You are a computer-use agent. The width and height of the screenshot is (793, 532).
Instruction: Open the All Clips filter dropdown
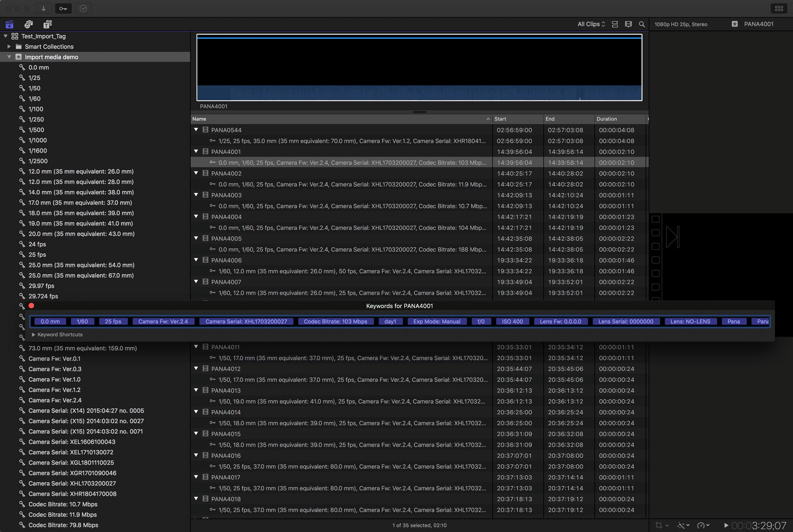pos(591,24)
